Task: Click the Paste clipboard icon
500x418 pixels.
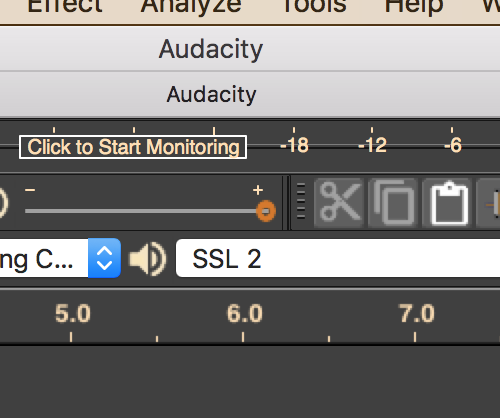Action: pyautogui.click(x=447, y=203)
